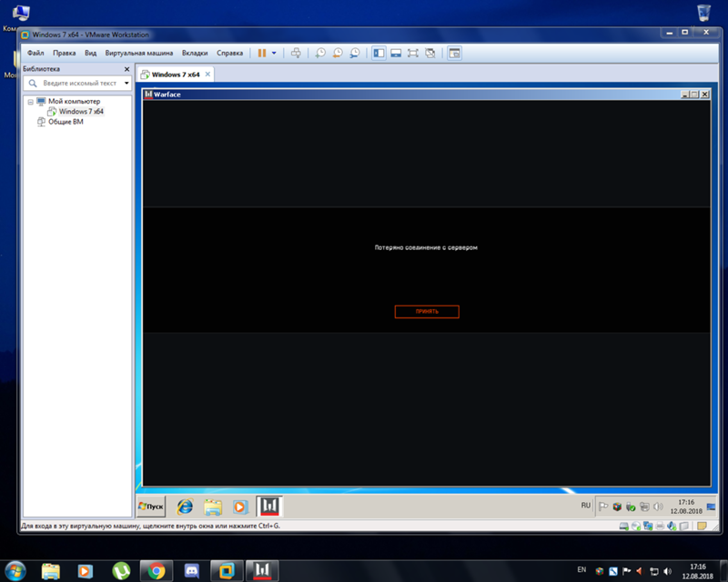Select Warface in the host taskbar
Screen dimensions: 728x582
click(x=262, y=571)
